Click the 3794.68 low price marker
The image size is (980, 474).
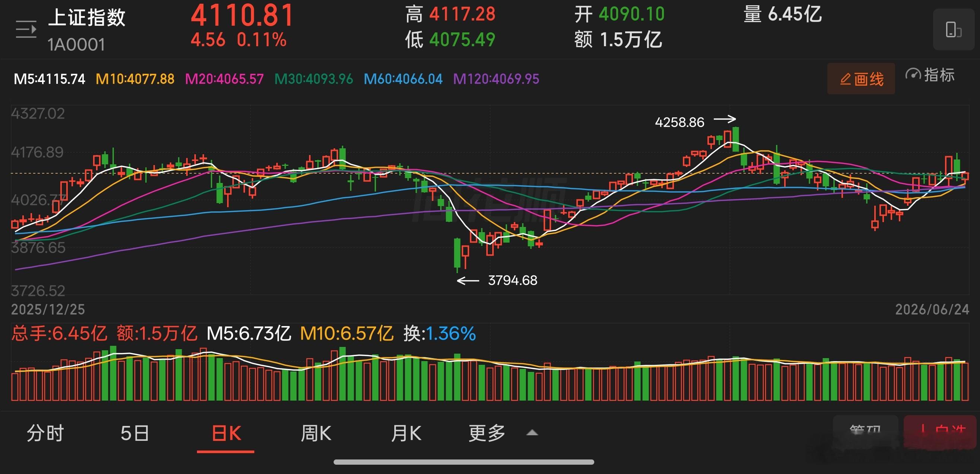tap(513, 281)
